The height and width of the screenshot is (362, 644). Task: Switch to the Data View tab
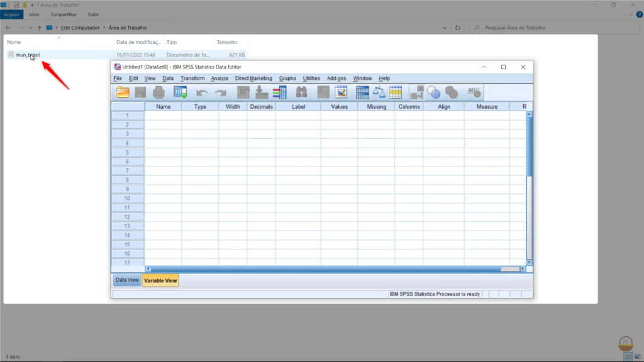tap(127, 280)
